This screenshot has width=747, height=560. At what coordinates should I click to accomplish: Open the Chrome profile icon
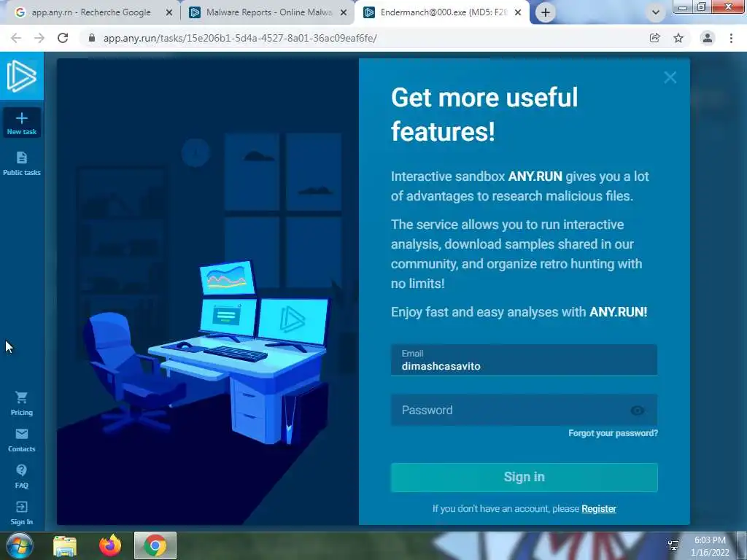[708, 38]
